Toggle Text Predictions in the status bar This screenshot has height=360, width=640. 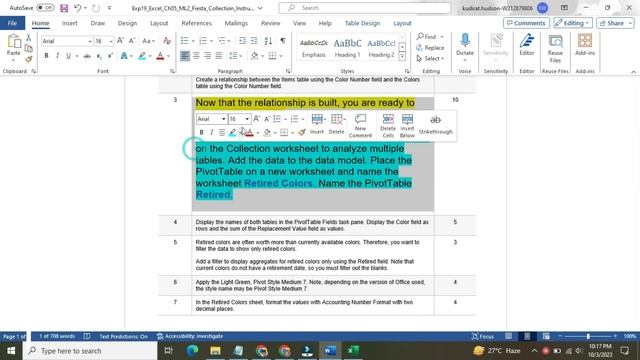tap(124, 336)
